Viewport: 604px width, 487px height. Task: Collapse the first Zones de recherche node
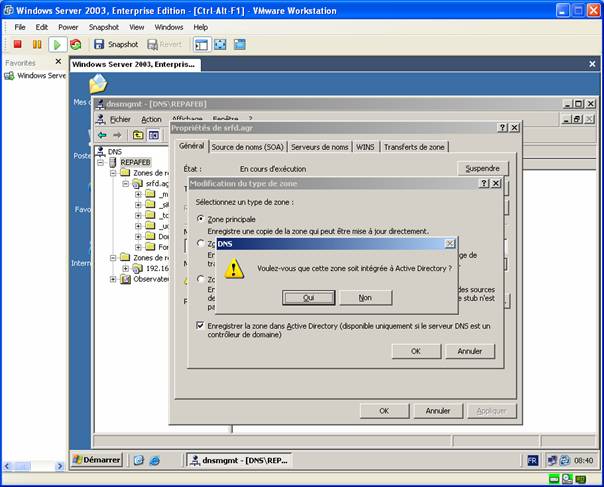pos(113,173)
